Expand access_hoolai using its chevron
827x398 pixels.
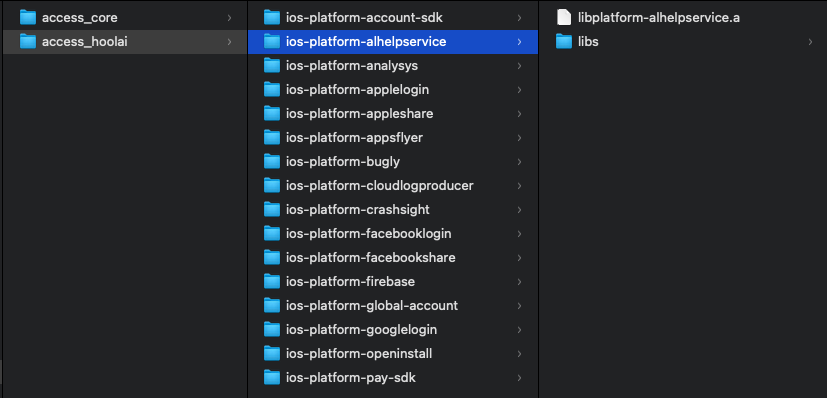229,42
